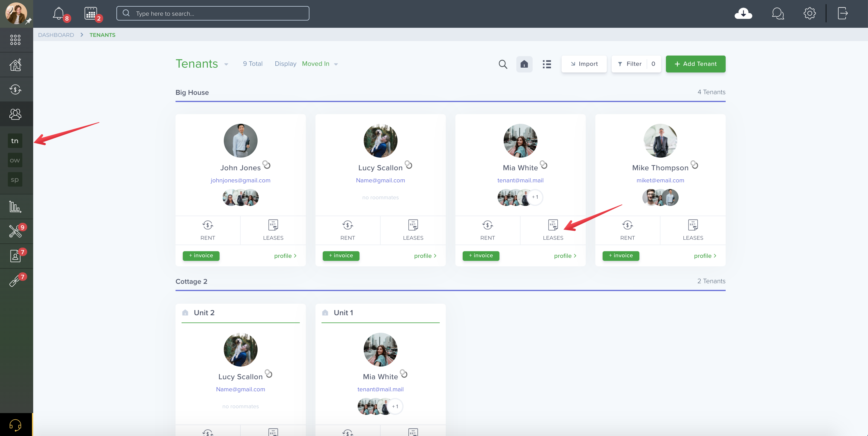Add an invoice for Mike Thompson
Image resolution: width=868 pixels, height=436 pixels.
click(x=621, y=256)
